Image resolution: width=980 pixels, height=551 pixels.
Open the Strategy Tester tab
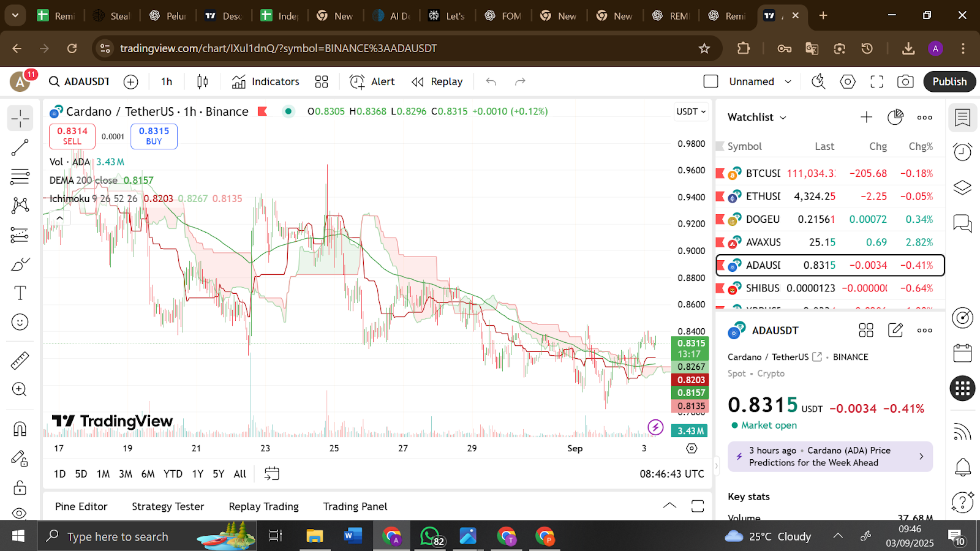coord(168,506)
